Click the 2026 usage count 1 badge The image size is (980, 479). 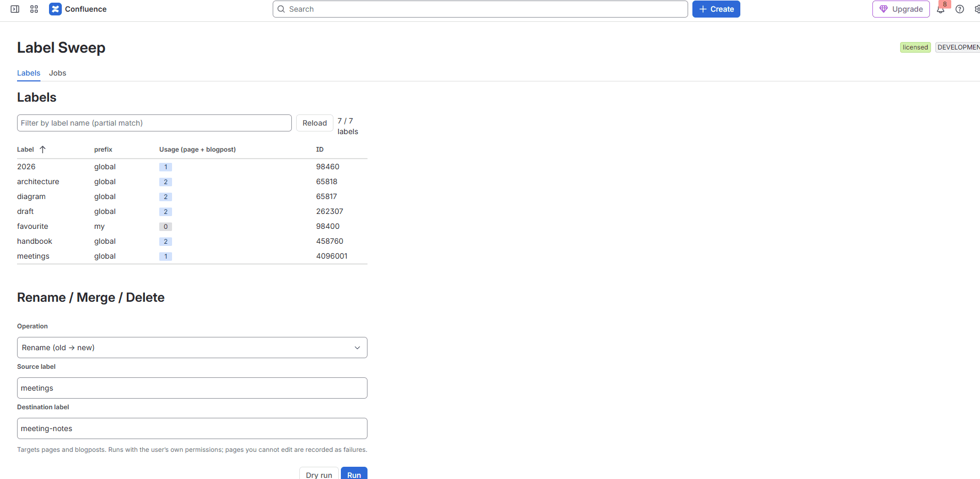tap(166, 167)
